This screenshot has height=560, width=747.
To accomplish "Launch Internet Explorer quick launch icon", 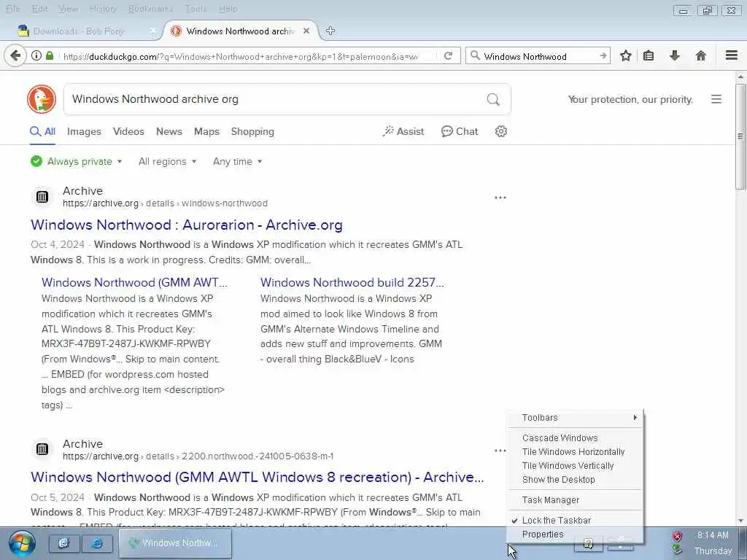I will pyautogui.click(x=97, y=543).
